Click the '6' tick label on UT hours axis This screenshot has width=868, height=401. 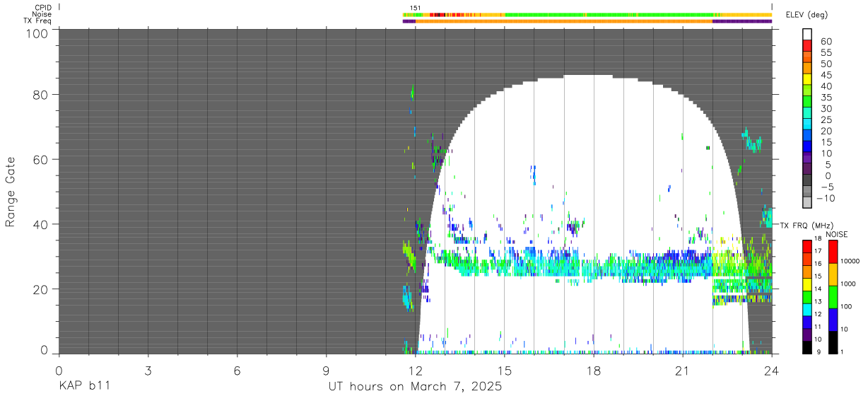tap(237, 371)
